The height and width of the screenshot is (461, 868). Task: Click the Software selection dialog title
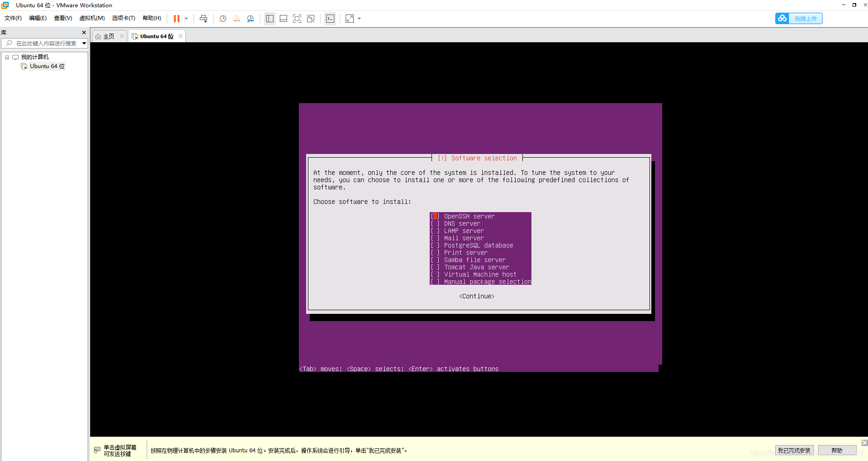477,158
